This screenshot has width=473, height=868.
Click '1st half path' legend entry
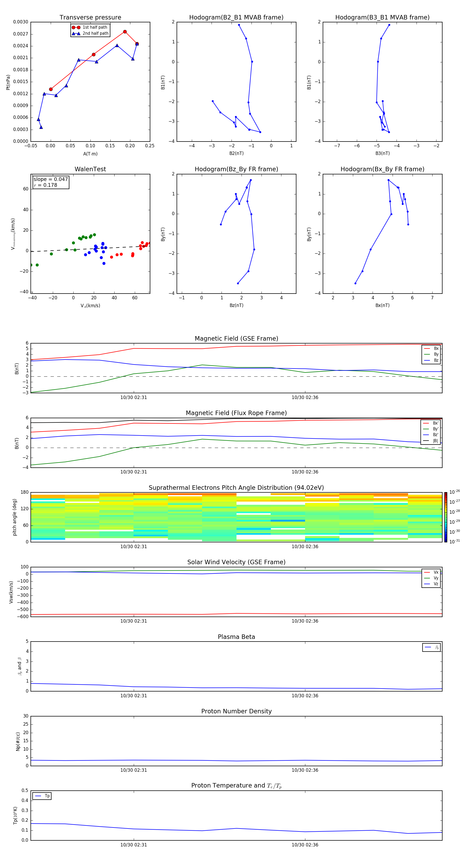[90, 27]
